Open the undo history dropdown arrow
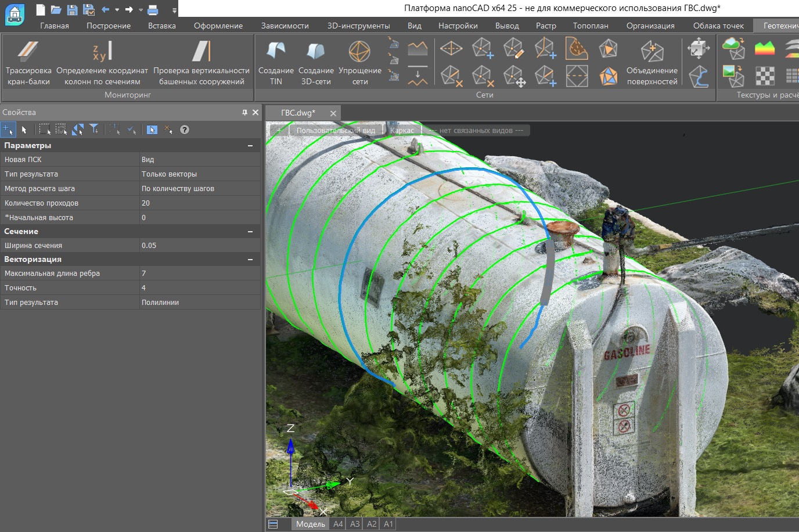The height and width of the screenshot is (532, 799). pyautogui.click(x=117, y=10)
